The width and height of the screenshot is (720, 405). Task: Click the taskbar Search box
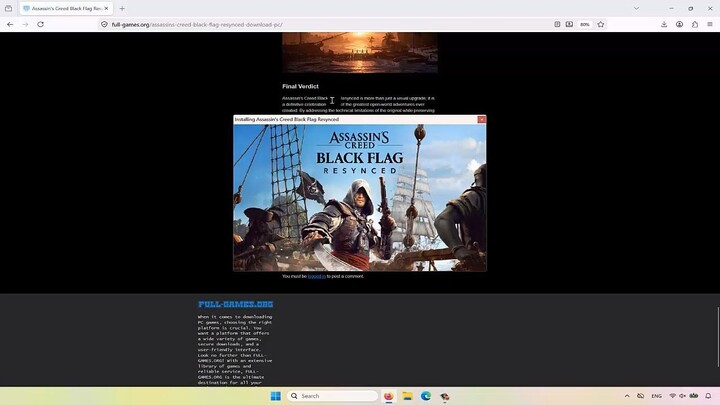332,396
